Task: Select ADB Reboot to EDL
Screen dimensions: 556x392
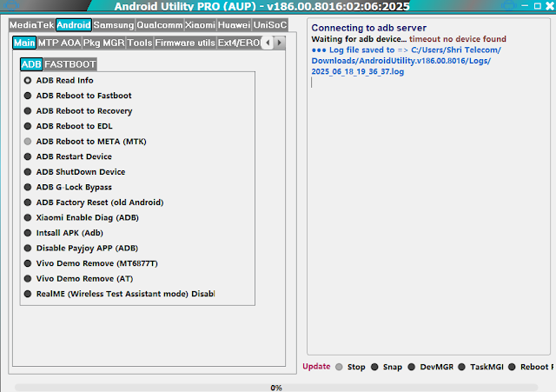Action: tap(68, 126)
